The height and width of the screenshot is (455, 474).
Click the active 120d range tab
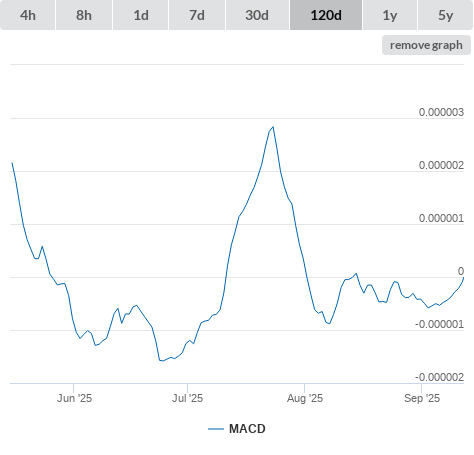click(326, 15)
